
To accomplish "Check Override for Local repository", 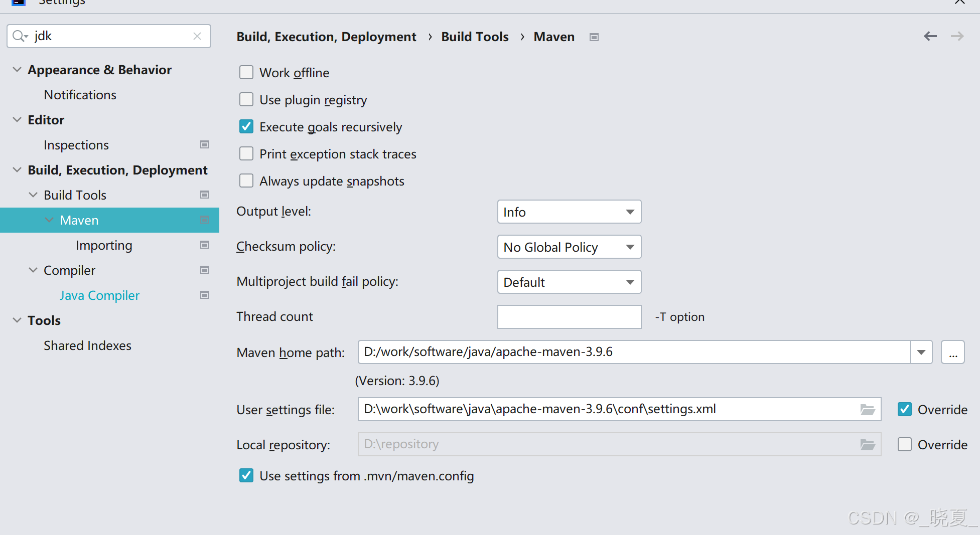I will [x=905, y=445].
